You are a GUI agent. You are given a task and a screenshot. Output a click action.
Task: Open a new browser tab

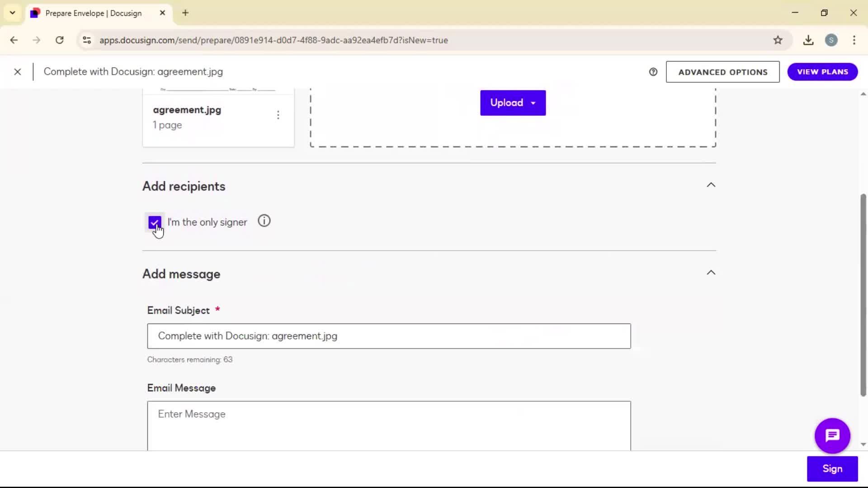[x=185, y=13]
